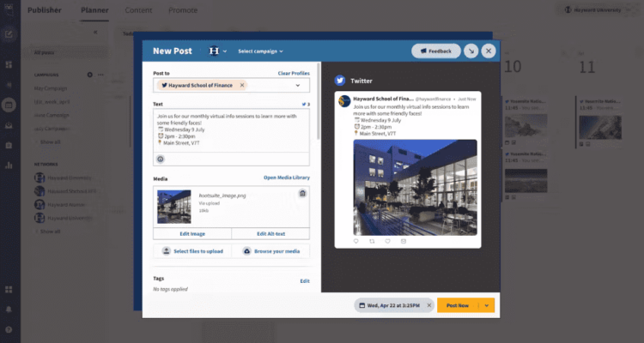Open Post Now options dropdown arrow

(487, 305)
